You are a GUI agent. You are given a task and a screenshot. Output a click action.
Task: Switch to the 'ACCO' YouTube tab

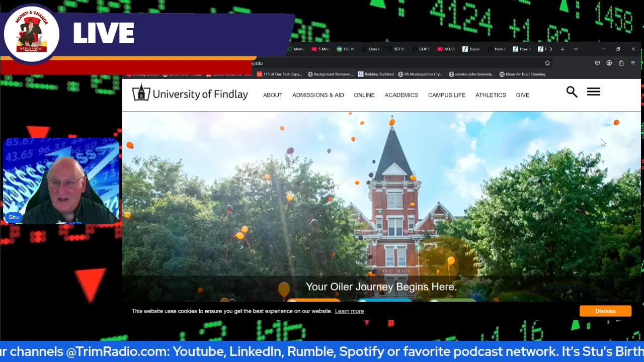click(x=446, y=49)
